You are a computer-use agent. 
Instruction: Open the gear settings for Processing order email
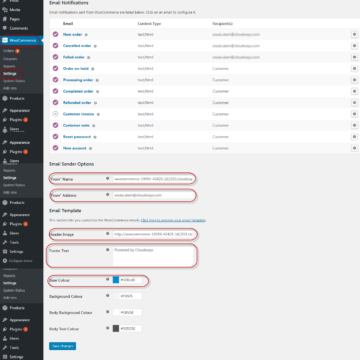click(354, 80)
